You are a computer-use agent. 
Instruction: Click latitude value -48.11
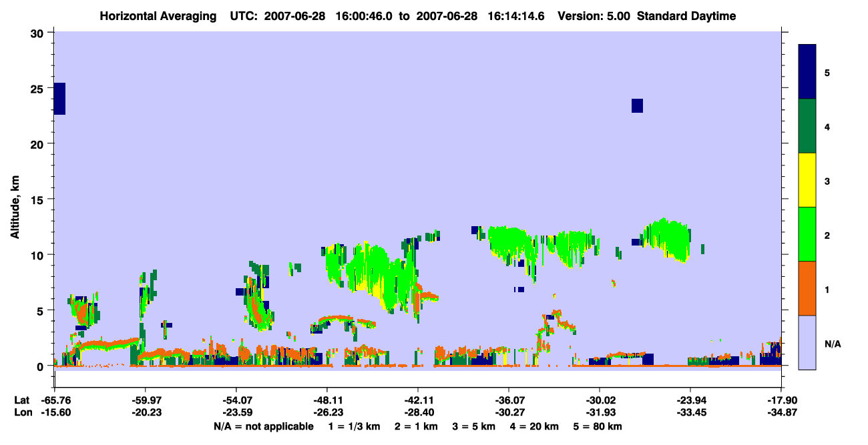point(327,400)
